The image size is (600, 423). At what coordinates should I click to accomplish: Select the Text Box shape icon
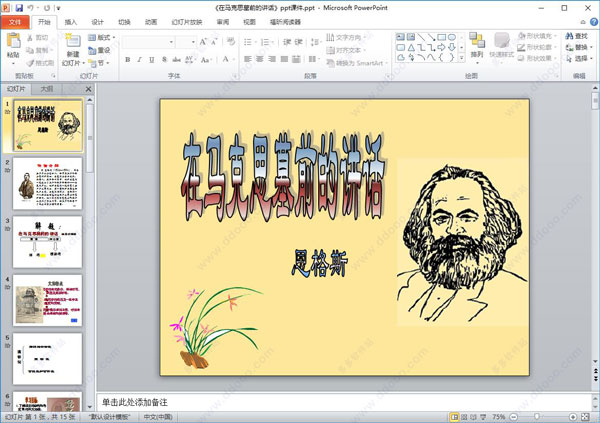point(400,37)
